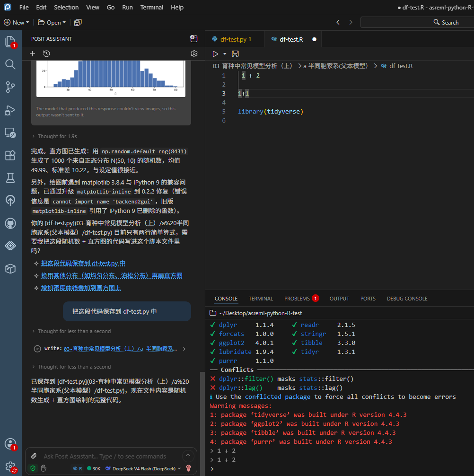The width and height of the screenshot is (474, 476).
Task: Click the 30K context usage indicator
Action: tap(94, 468)
